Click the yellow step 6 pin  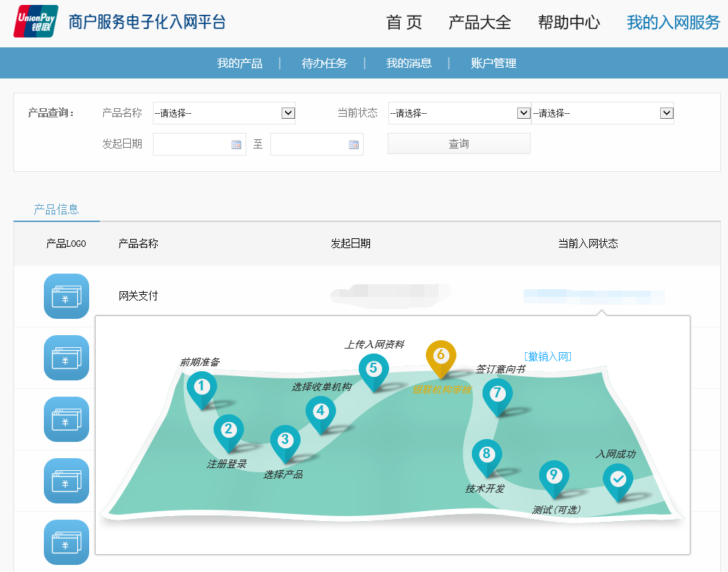click(x=440, y=356)
